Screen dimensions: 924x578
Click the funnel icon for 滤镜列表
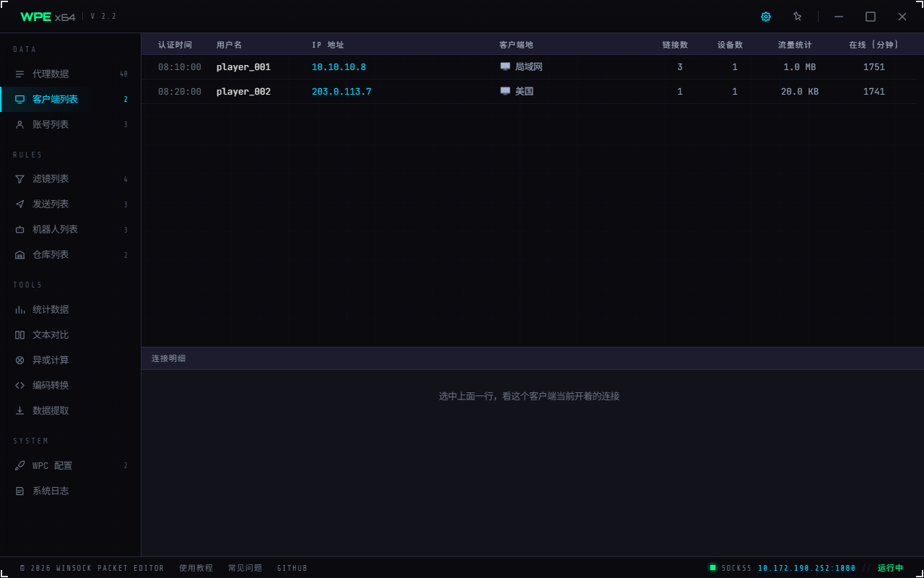coord(19,178)
